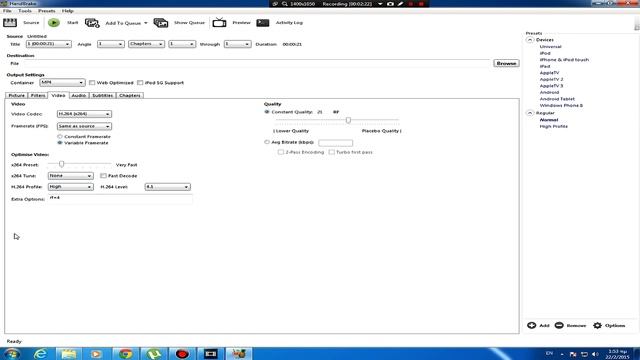Open the Windows Media Player taskbar icon
640x360 pixels.
[97, 354]
